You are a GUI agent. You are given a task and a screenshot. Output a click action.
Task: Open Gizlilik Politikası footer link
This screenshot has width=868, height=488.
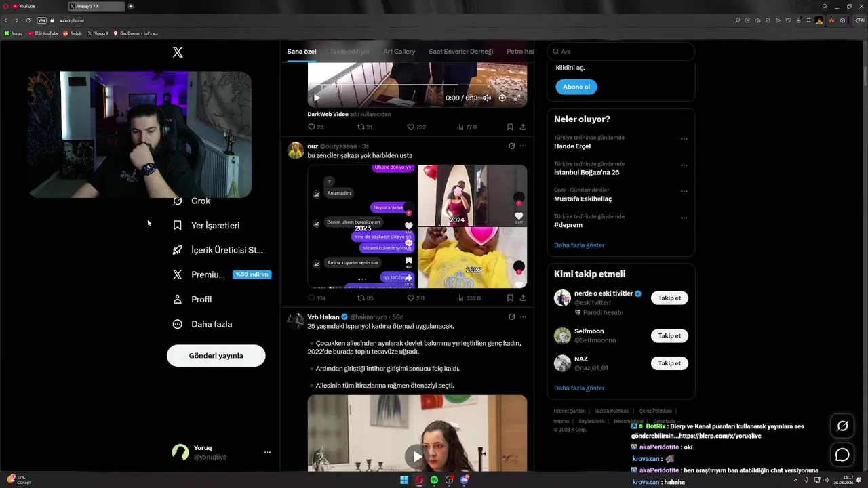tap(612, 411)
